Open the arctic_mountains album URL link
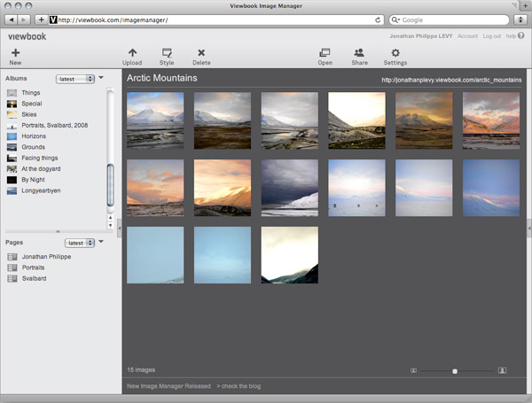 [451, 80]
